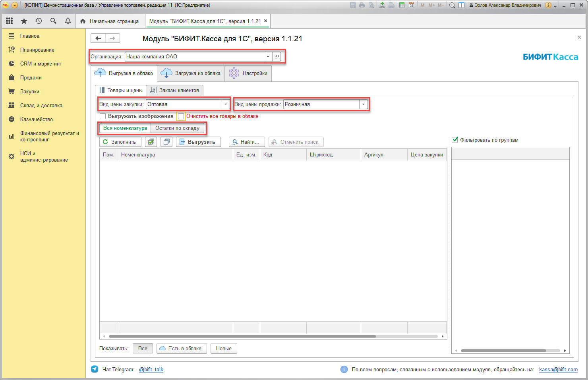Open Планирование section
588x380 pixels.
pos(43,50)
